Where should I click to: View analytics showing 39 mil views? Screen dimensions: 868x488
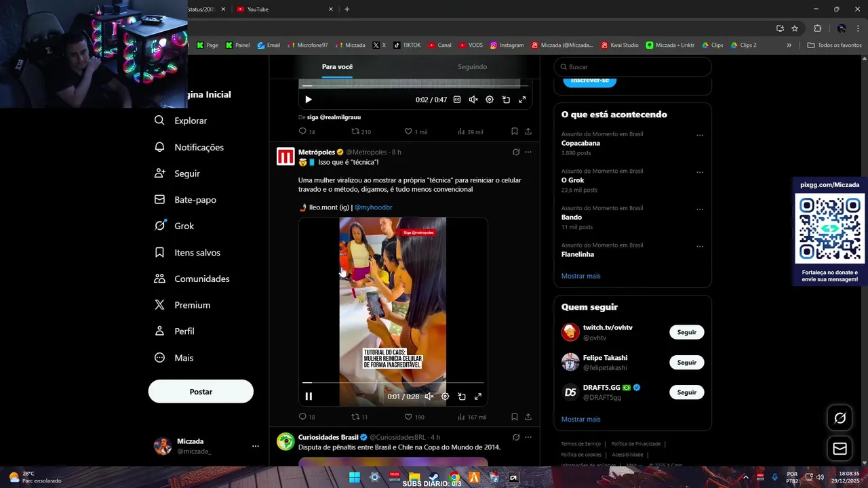coord(470,131)
